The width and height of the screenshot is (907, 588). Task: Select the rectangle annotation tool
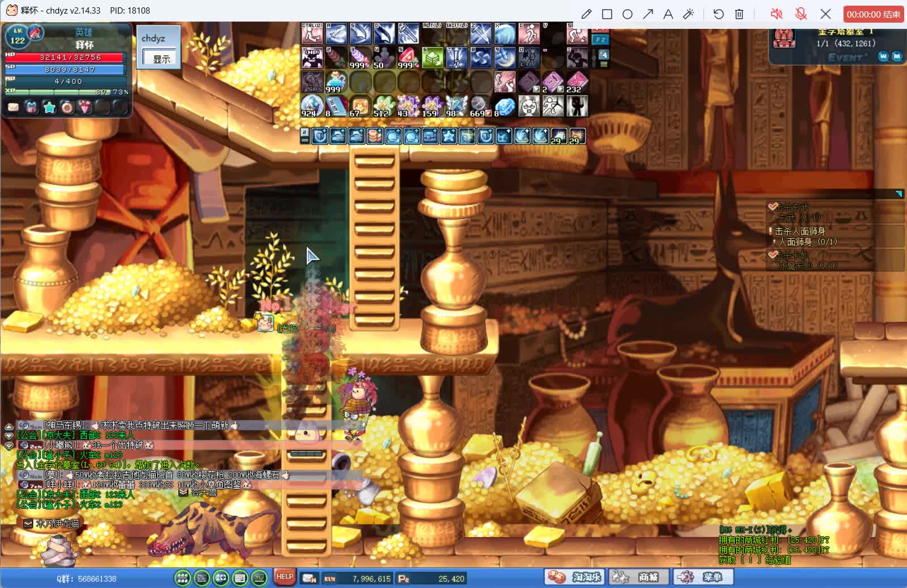(607, 14)
